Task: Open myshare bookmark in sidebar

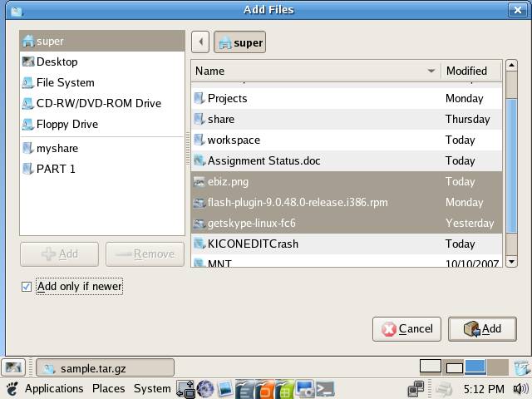Action: (x=57, y=148)
